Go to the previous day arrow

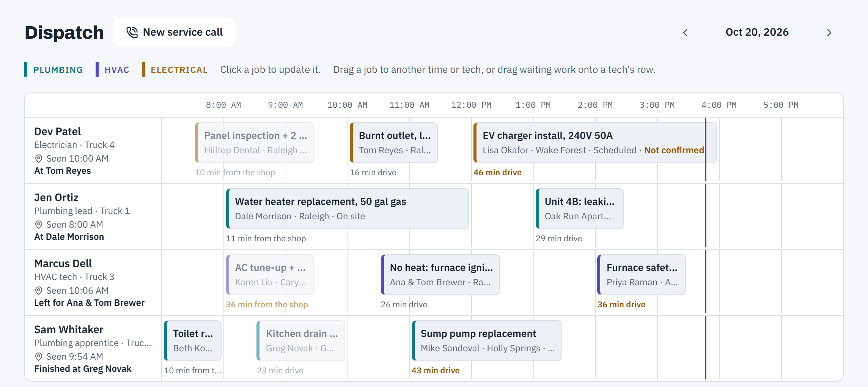pos(685,33)
